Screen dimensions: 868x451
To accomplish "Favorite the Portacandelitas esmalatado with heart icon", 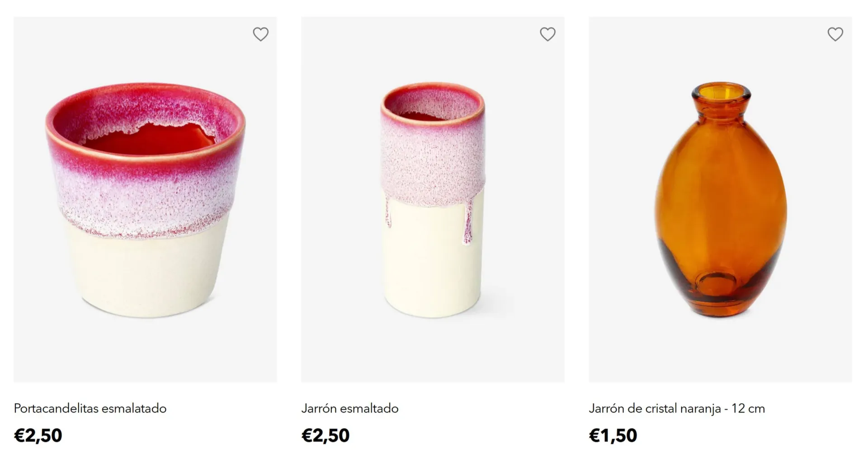I will [x=260, y=34].
